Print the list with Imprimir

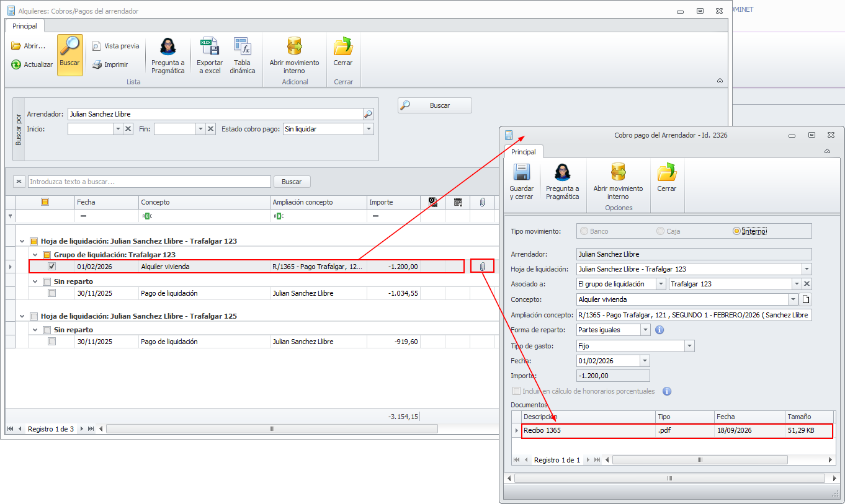pos(110,64)
